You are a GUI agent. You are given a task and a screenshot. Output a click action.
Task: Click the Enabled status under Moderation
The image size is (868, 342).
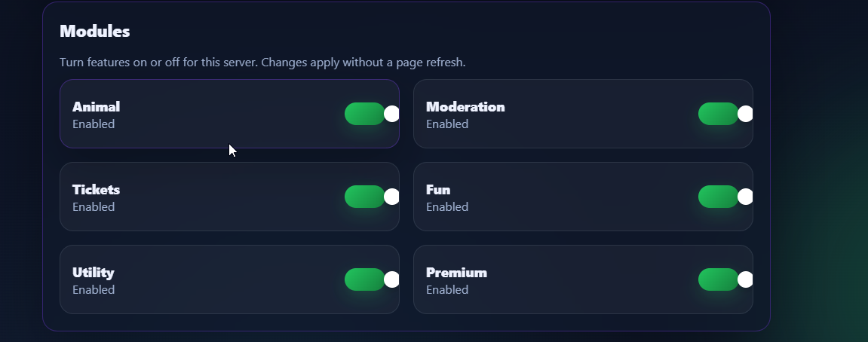447,124
